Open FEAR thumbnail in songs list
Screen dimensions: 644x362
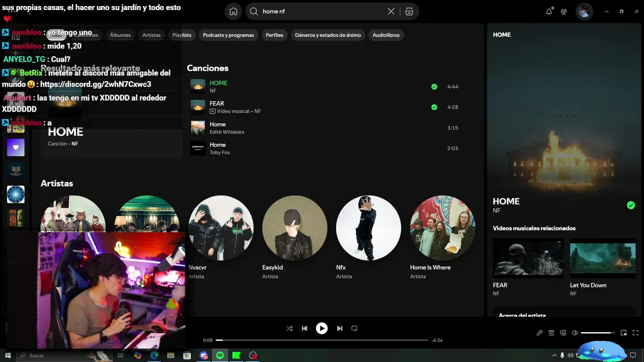(x=198, y=107)
